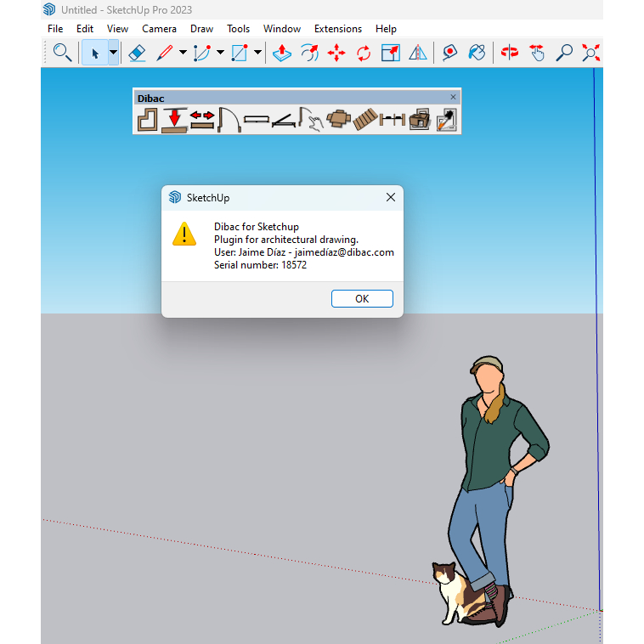Open the Extensions menu

pos(337,29)
